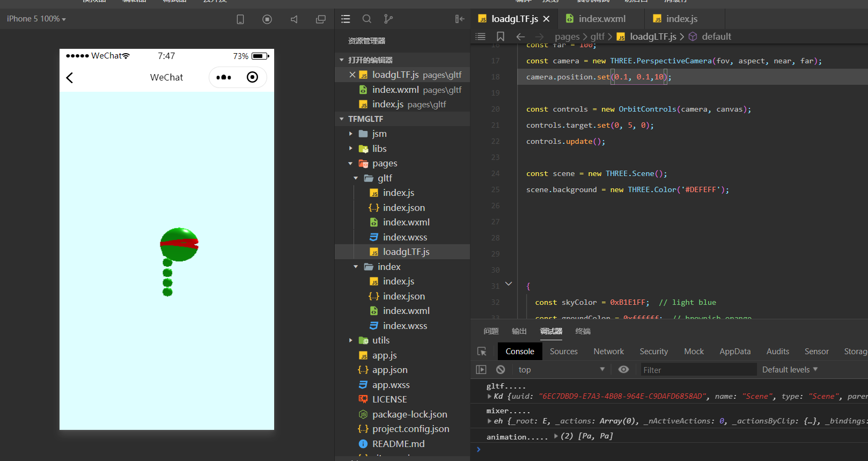Screen dimensions: 868x461
Task: Click the simulator record stop icon
Action: coord(267,19)
